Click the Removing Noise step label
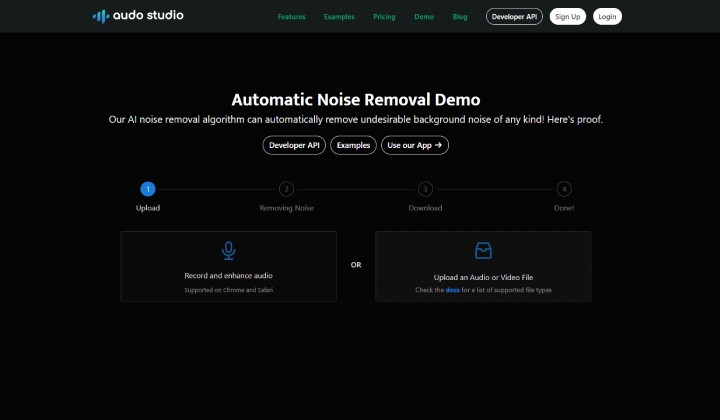720x420 pixels. (x=287, y=208)
